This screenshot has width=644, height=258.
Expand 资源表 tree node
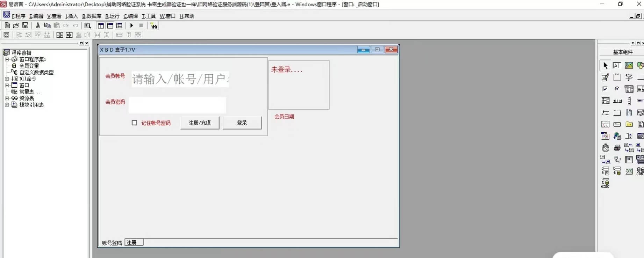[x=7, y=98]
